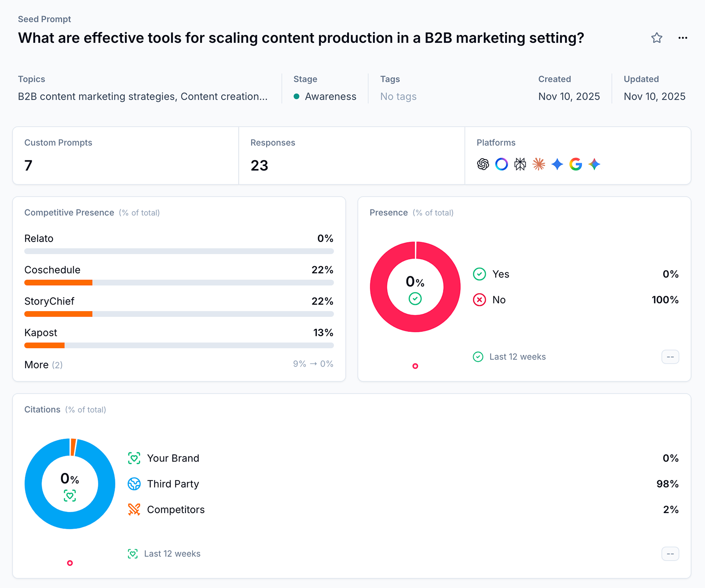Select the solid blue sparkle platform icon
705x588 pixels.
(557, 164)
